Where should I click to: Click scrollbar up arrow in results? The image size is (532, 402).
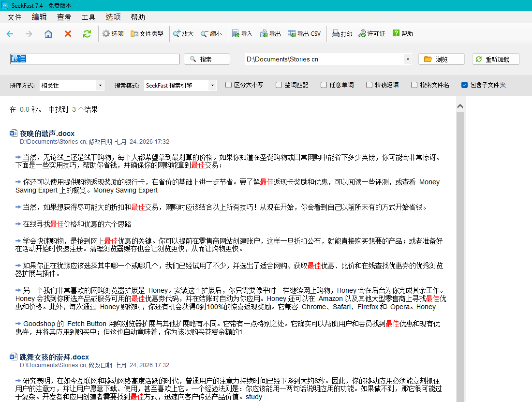pyautogui.click(x=460, y=106)
